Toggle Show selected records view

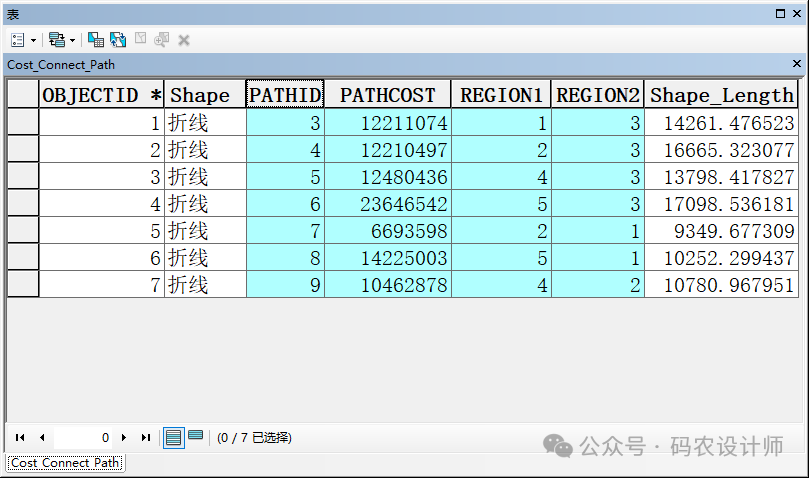tap(196, 437)
